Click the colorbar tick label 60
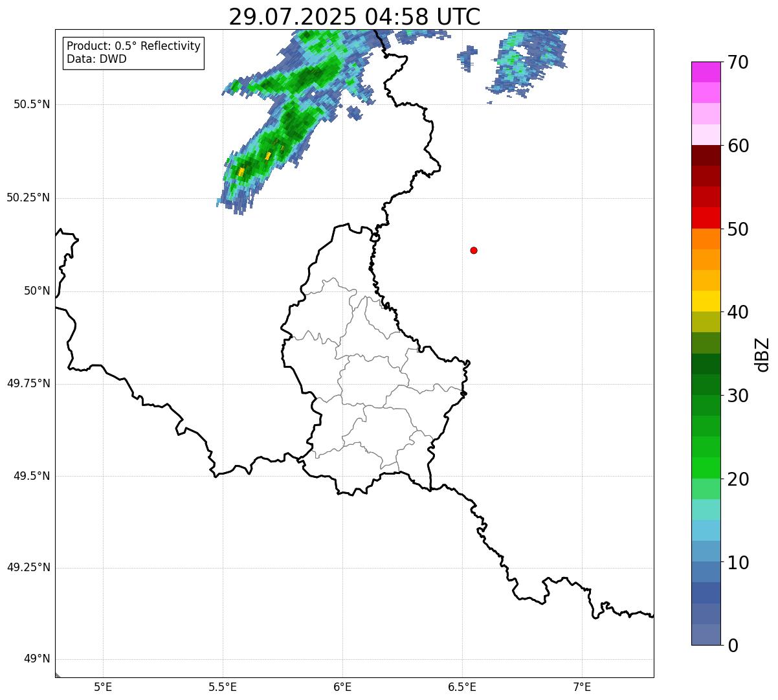 pyautogui.click(x=738, y=146)
